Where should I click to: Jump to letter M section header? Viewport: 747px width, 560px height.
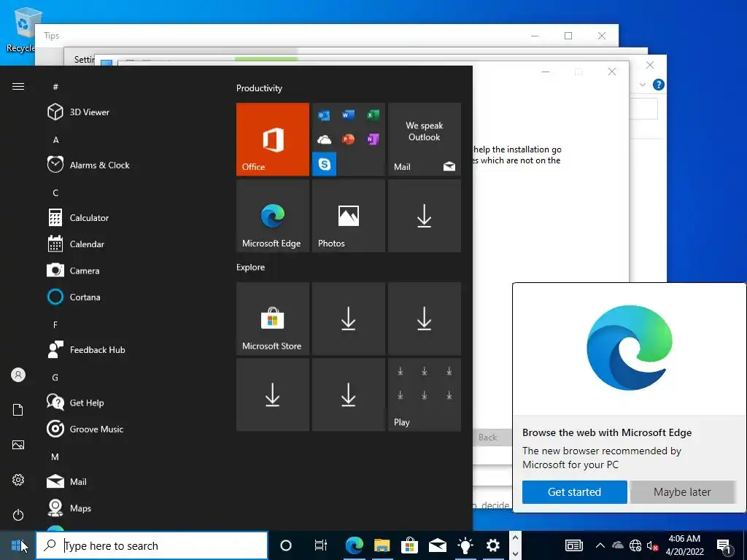[55, 457]
